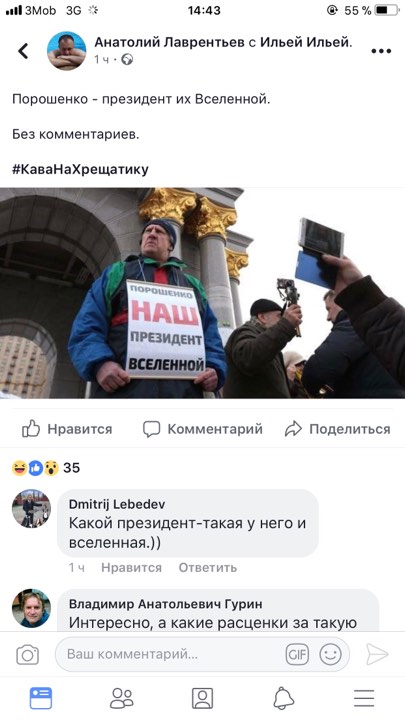This screenshot has height=720, width=405.
Task: Open Владимир Анатольевич Гурин's avatar
Action: click(x=31, y=608)
